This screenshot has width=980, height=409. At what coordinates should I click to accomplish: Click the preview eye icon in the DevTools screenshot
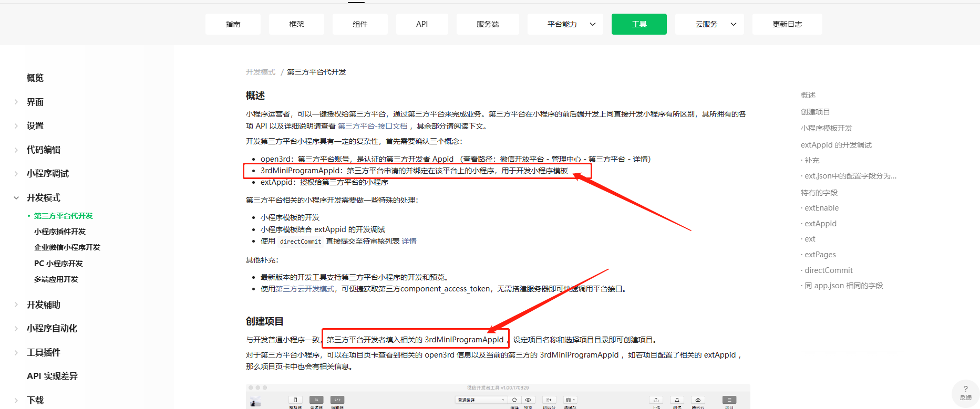pos(528,400)
